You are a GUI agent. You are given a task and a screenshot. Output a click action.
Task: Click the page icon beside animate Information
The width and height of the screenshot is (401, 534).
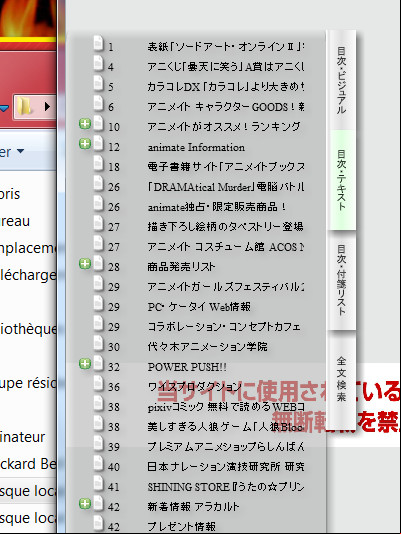point(98,143)
